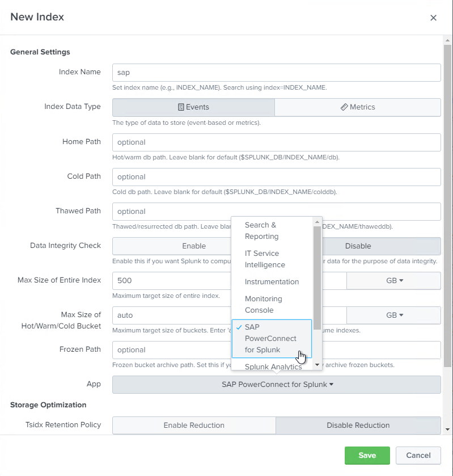453x476 pixels.
Task: Expand the App dropdown selector
Action: (x=276, y=385)
